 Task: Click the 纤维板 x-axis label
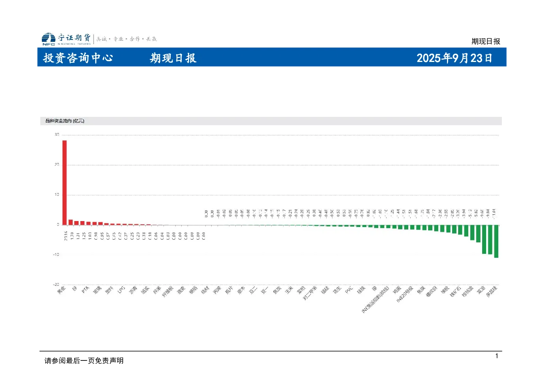(168, 291)
